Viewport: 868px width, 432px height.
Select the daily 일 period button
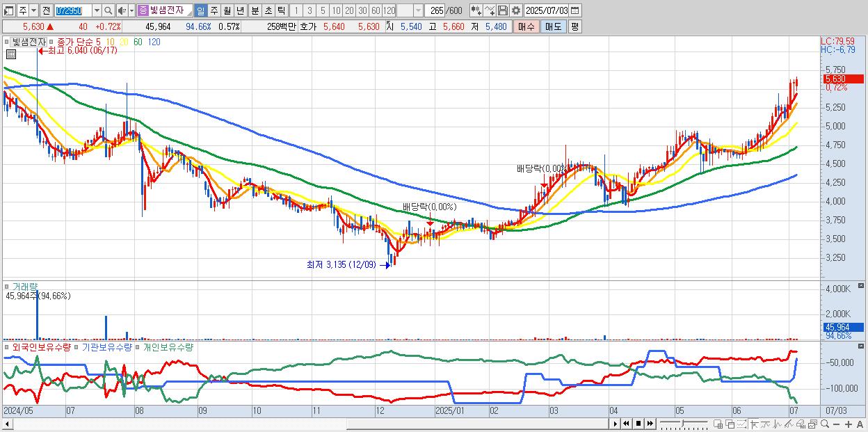(200, 10)
